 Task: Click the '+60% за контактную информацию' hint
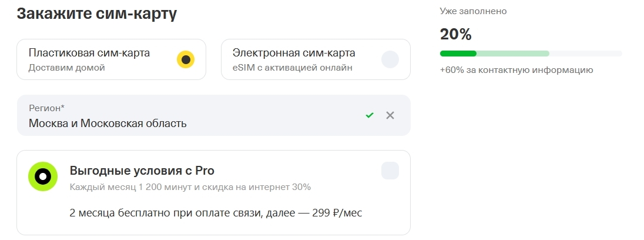[x=516, y=70]
